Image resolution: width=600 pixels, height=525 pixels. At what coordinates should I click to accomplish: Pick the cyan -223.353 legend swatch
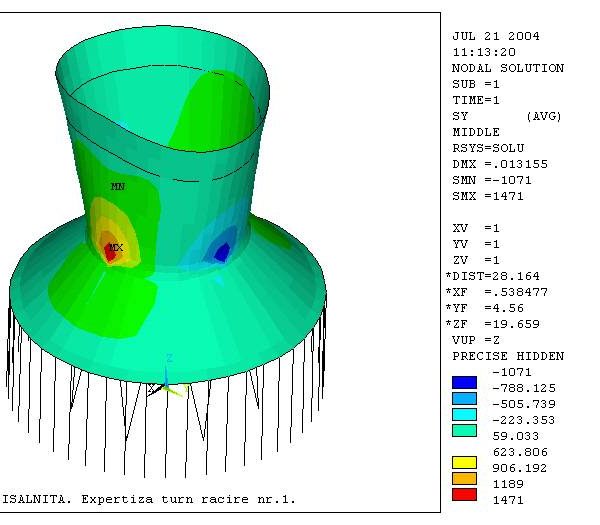[464, 413]
